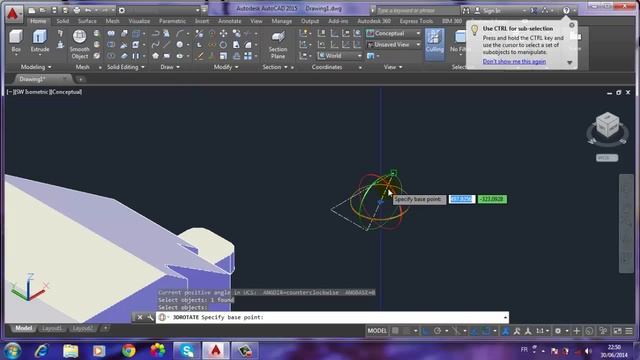Click the Plot printer icon

click(x=76, y=10)
